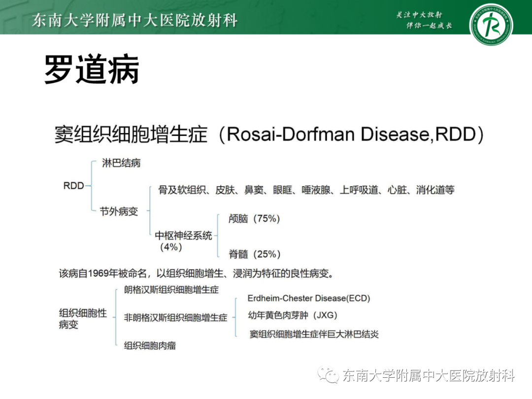Click the sentence 该病自1969年被命名
Screen dimensions: 532x399
[x=196, y=273]
